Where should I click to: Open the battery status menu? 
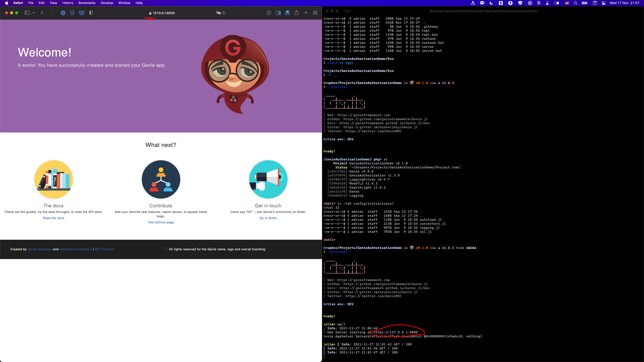(585, 3)
